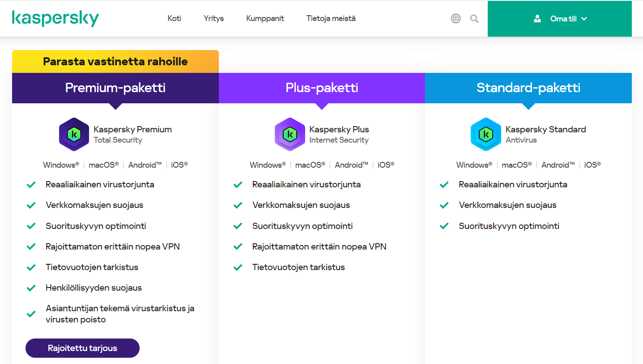Image resolution: width=643 pixels, height=364 pixels.
Task: Open the Yritys menu item
Action: tap(213, 18)
